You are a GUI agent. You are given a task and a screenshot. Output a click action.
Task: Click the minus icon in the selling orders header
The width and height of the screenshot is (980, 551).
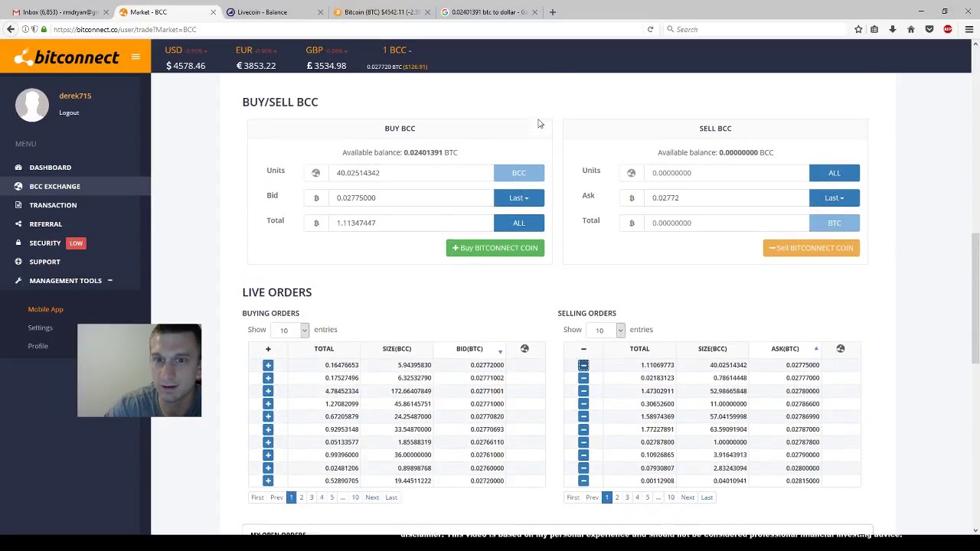coord(583,349)
